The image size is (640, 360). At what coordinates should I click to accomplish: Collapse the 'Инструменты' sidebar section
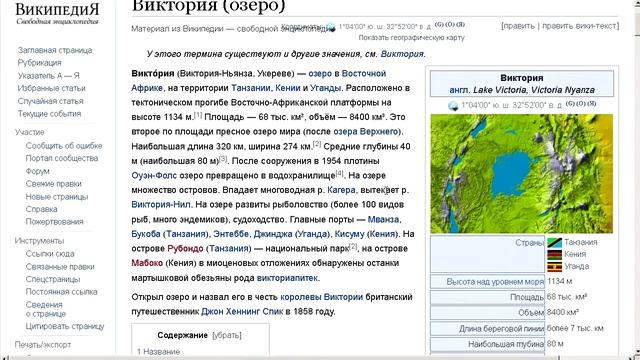[x=39, y=240]
